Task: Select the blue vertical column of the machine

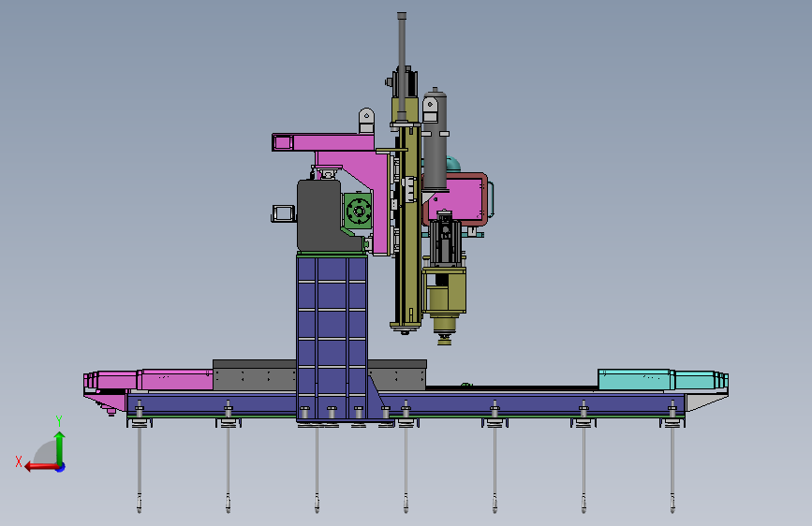Action: pos(332,339)
